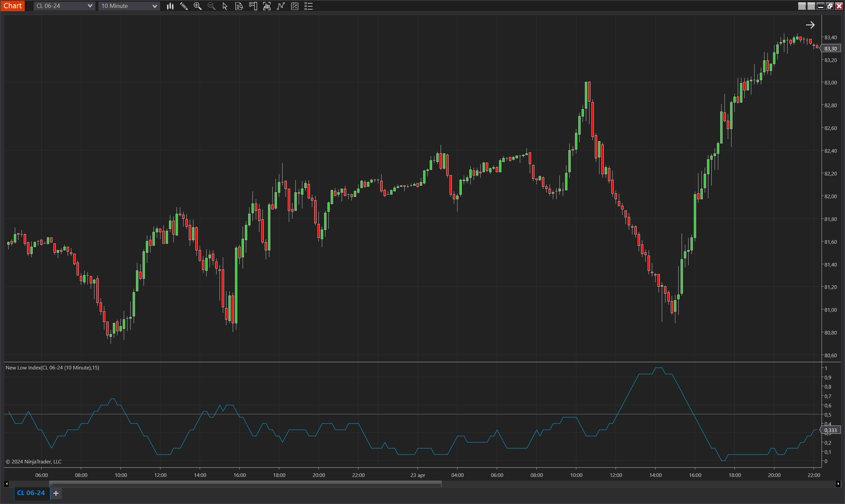Image resolution: width=845 pixels, height=504 pixels.
Task: Click the return-to-current-bar arrow
Action: point(810,25)
